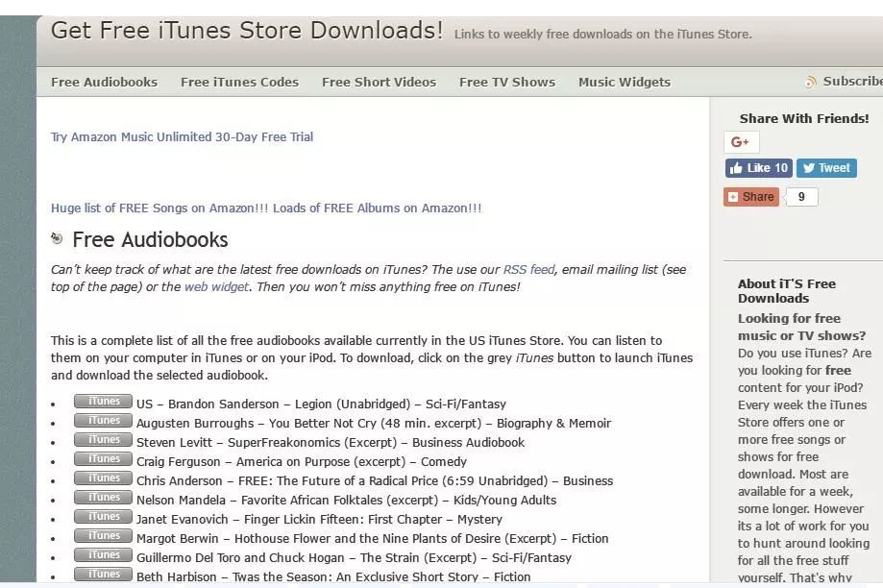Click the Google Plus share icon
Viewport: 883px width, 588px height.
[x=741, y=142]
